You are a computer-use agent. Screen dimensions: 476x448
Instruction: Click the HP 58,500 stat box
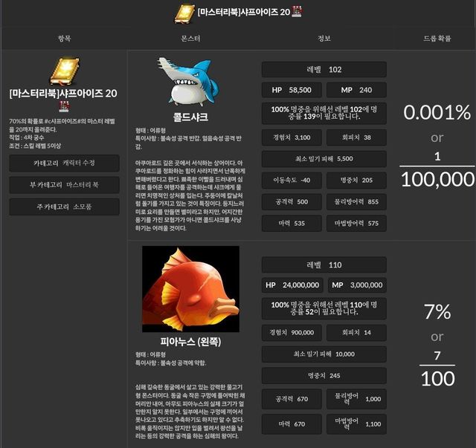tap(291, 90)
